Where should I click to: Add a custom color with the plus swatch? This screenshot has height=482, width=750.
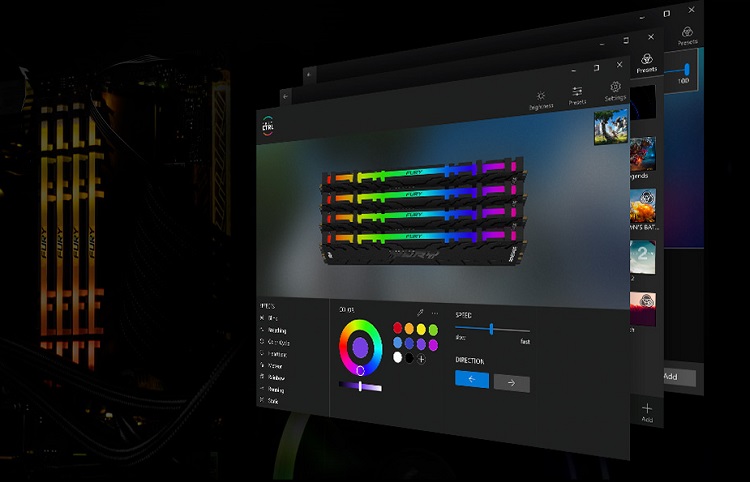[421, 359]
